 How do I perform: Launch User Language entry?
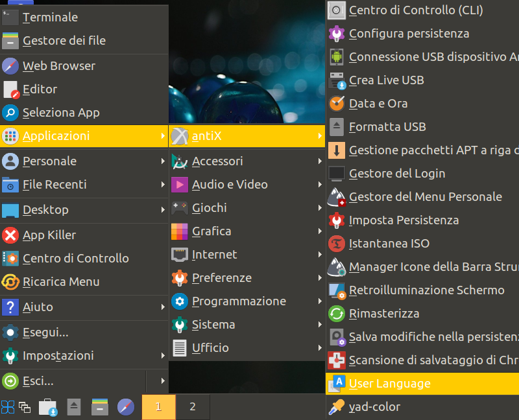(x=422, y=384)
